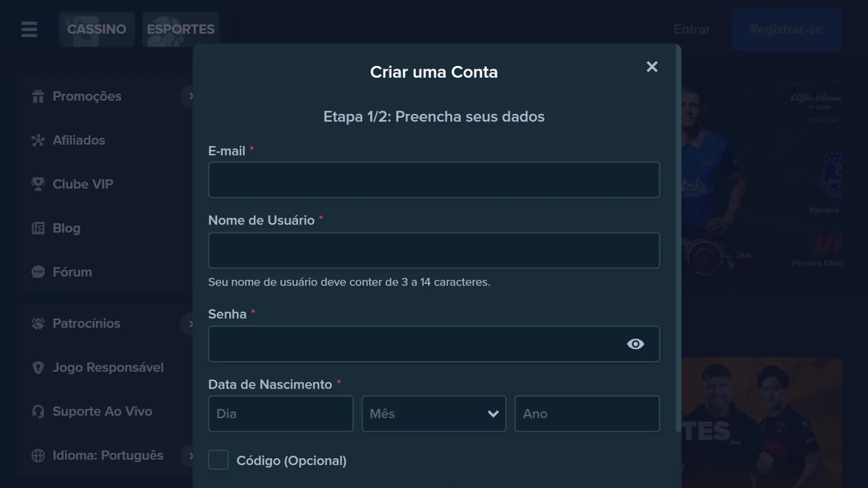Expand the Mês month dropdown

[434, 413]
